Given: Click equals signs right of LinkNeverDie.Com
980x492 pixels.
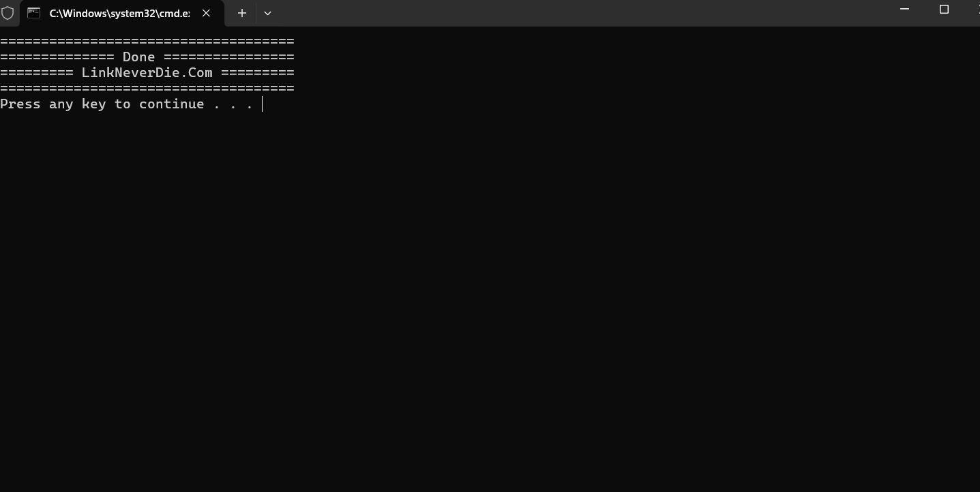Looking at the screenshot, I should [258, 73].
